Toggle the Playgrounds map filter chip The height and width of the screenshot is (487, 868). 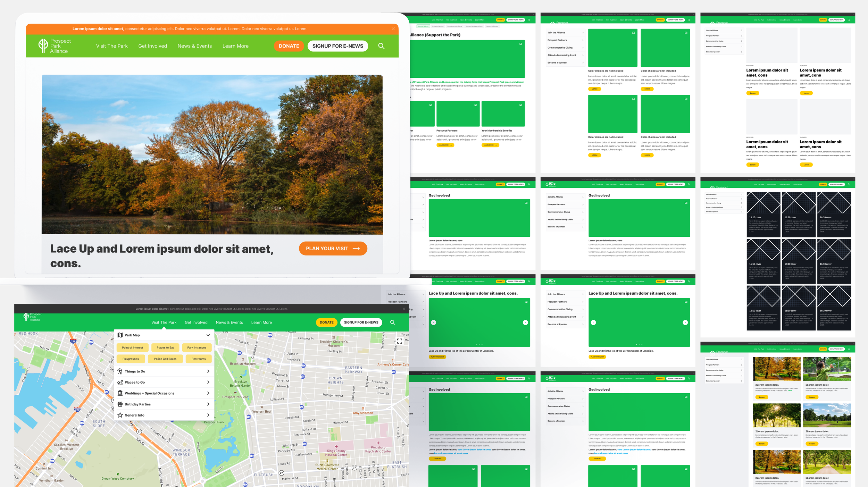[x=131, y=359]
